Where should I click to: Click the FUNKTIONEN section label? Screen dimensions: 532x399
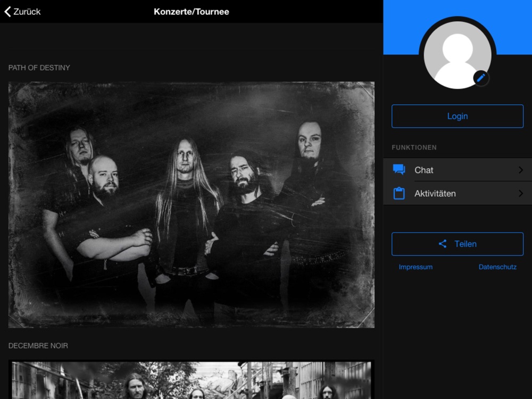414,147
